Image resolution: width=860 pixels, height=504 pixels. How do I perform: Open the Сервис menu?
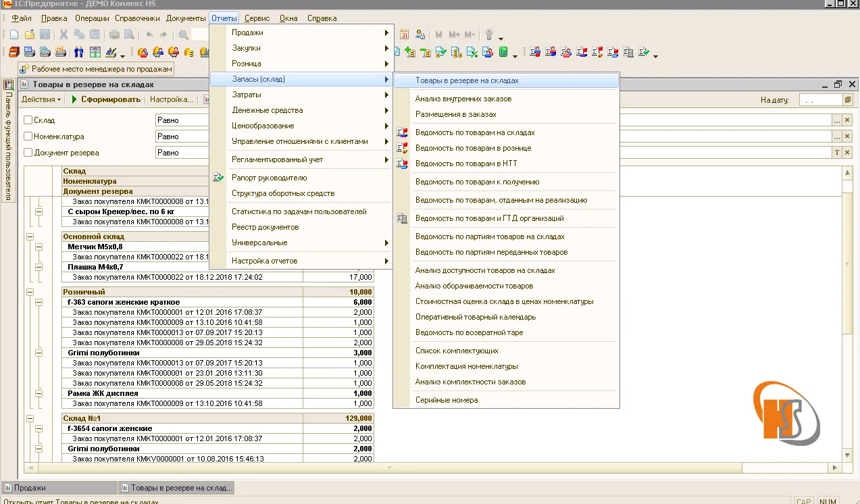pos(257,18)
